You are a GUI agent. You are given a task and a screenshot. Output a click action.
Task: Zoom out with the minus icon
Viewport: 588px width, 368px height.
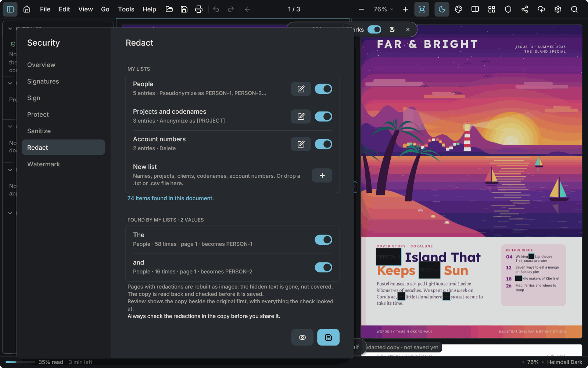[x=361, y=9]
